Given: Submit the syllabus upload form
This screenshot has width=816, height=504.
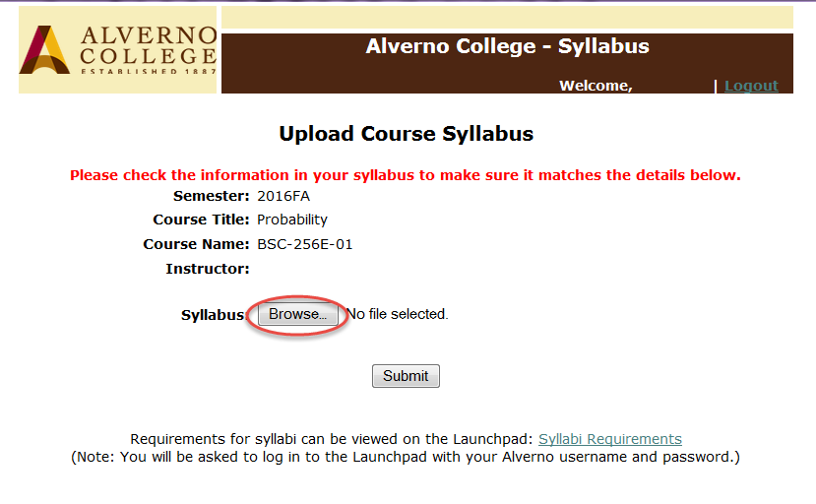Looking at the screenshot, I should pyautogui.click(x=406, y=376).
